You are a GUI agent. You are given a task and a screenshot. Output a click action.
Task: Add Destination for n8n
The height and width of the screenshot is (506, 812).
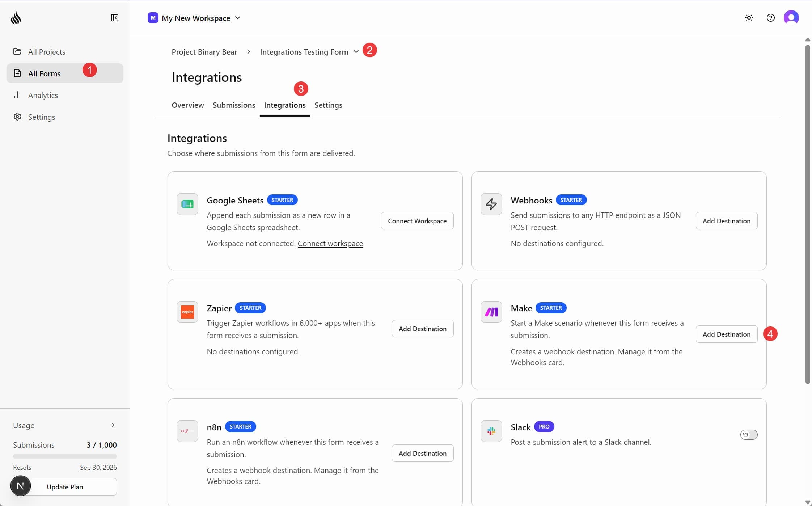423,453
